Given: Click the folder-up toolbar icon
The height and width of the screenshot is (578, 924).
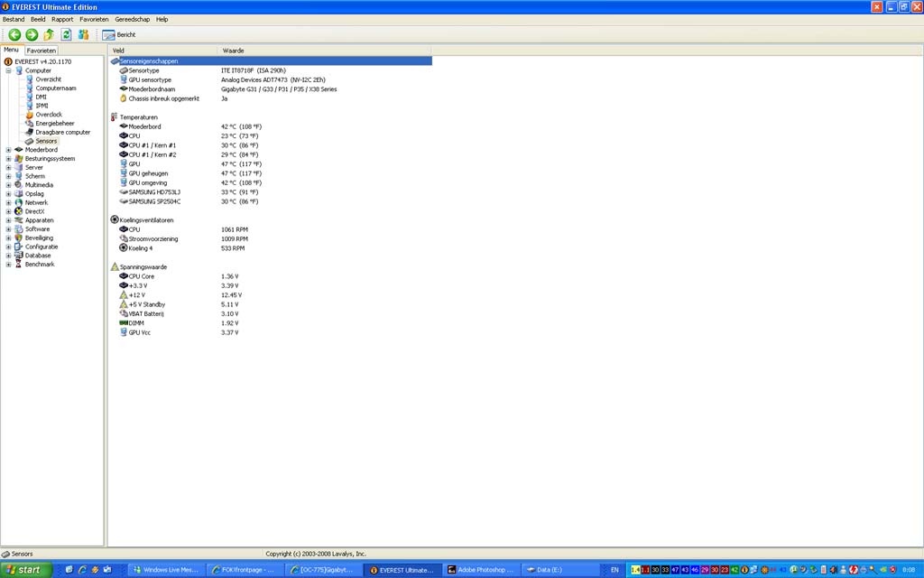Looking at the screenshot, I should (x=49, y=35).
